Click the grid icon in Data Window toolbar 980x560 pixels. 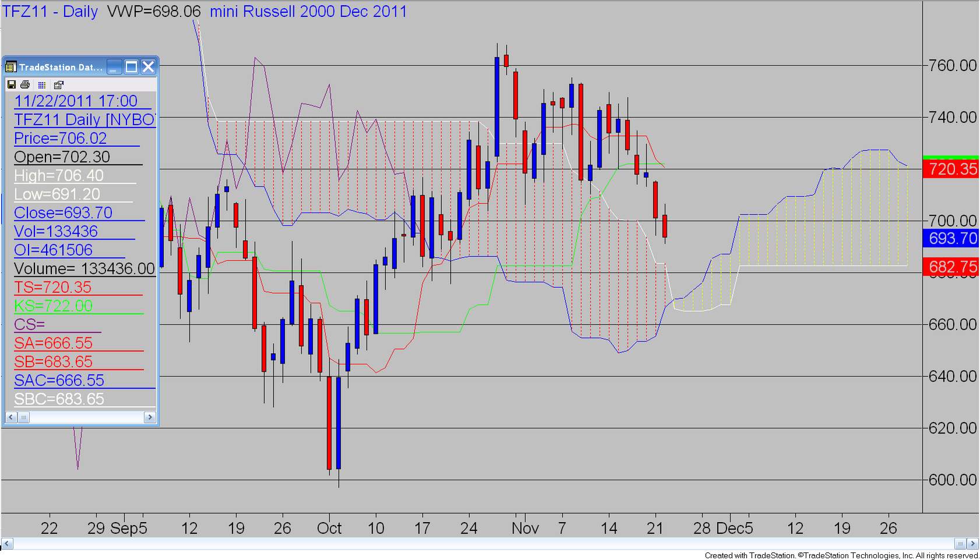click(41, 84)
